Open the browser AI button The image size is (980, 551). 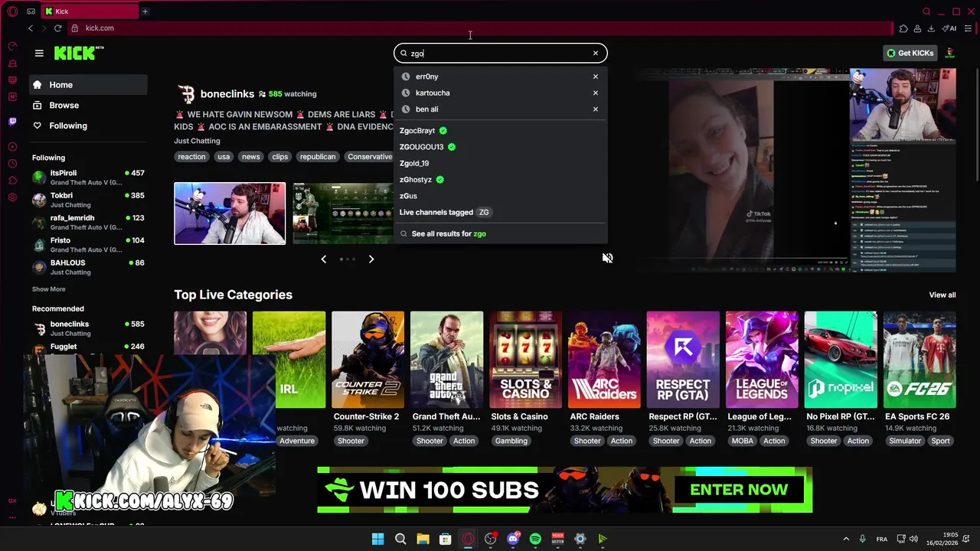949,28
